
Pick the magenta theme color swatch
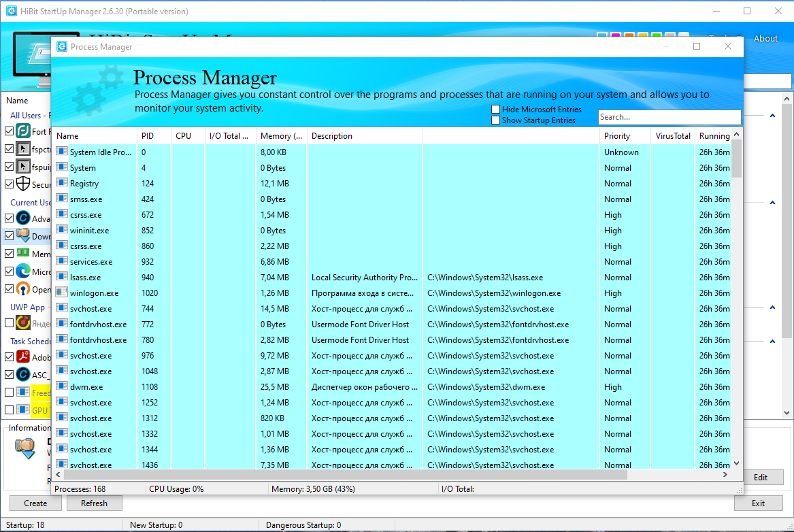point(616,35)
